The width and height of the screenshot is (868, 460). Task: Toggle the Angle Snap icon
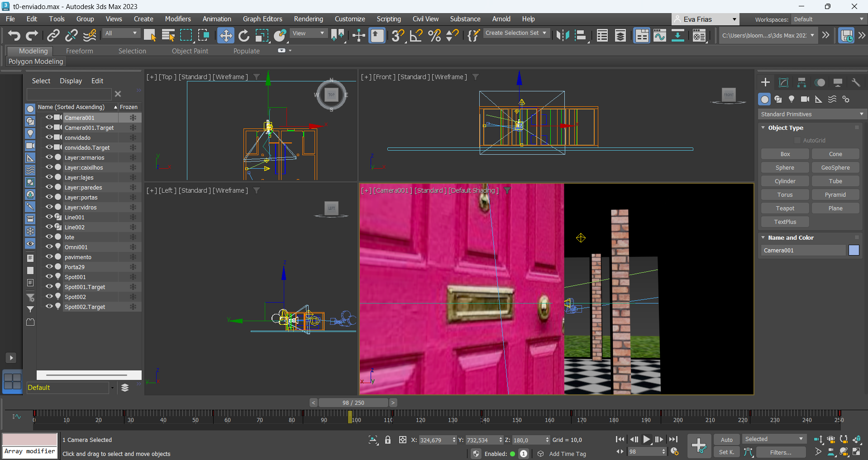tap(416, 35)
